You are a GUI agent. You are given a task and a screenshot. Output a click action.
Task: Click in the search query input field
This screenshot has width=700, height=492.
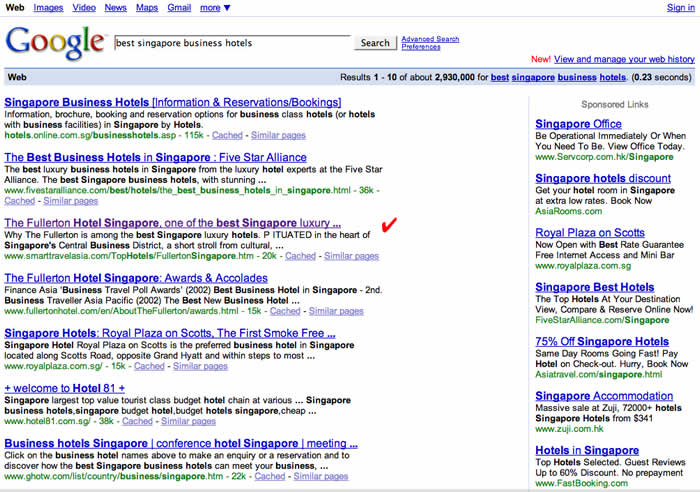click(230, 43)
